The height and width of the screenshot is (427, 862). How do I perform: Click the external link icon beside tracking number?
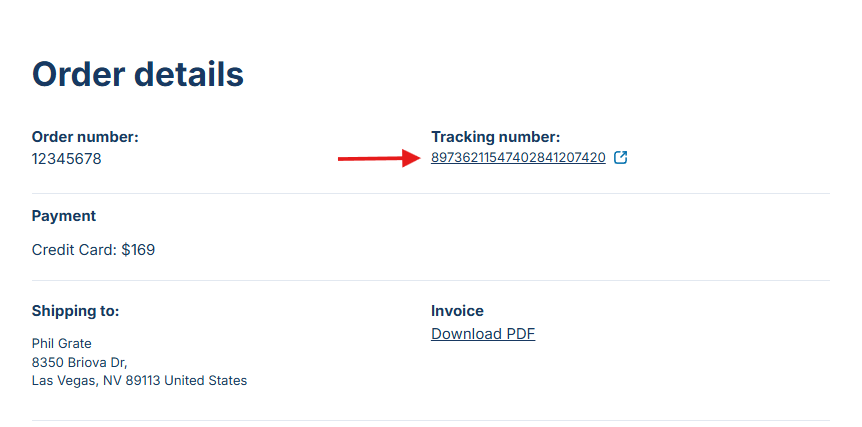point(621,157)
